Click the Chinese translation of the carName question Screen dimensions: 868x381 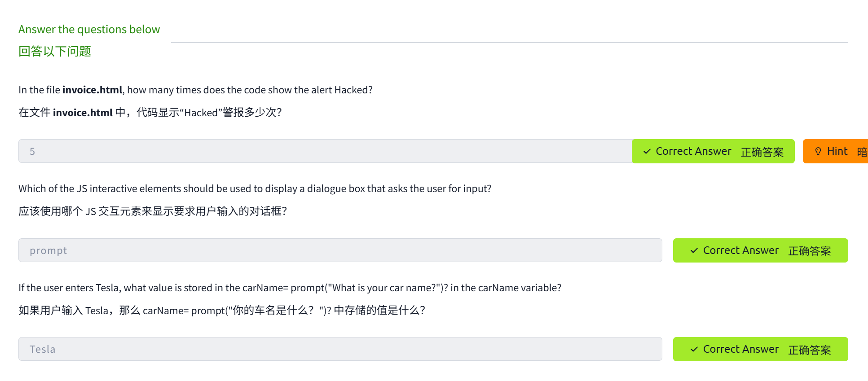point(222,310)
